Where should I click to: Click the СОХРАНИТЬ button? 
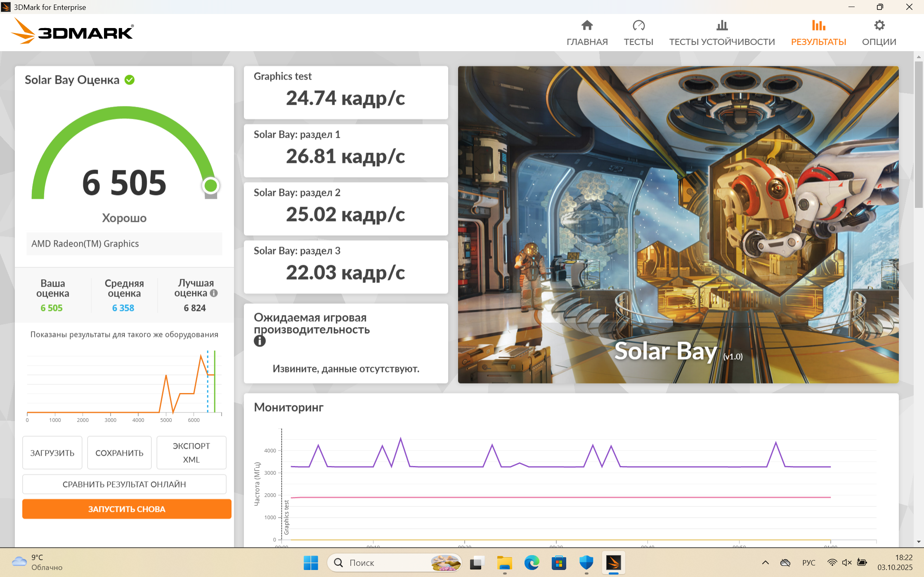pyautogui.click(x=119, y=453)
